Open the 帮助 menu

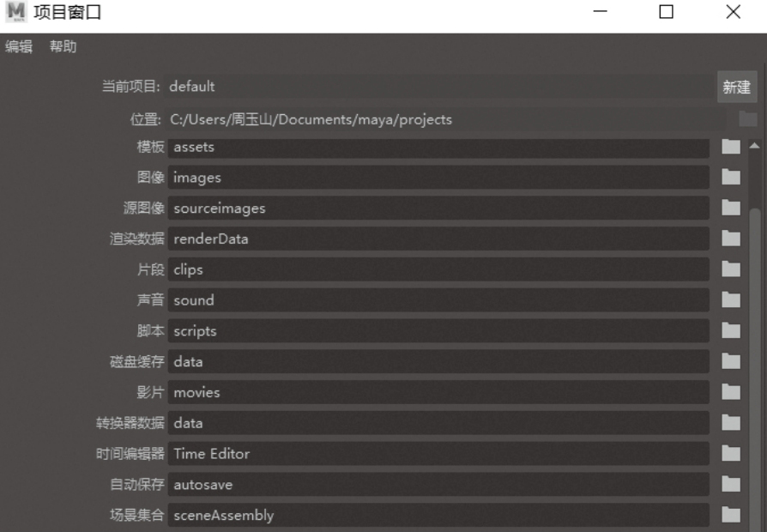click(x=63, y=46)
